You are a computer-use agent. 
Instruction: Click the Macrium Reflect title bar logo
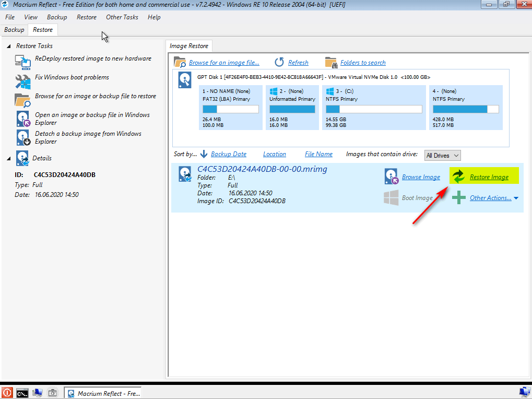click(x=5, y=4)
